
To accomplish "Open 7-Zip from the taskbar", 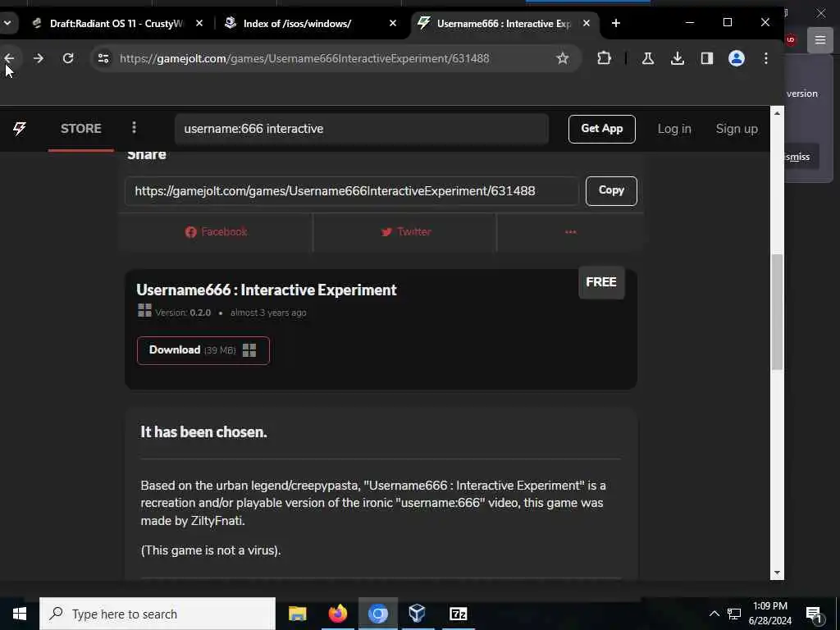I will coord(458,614).
